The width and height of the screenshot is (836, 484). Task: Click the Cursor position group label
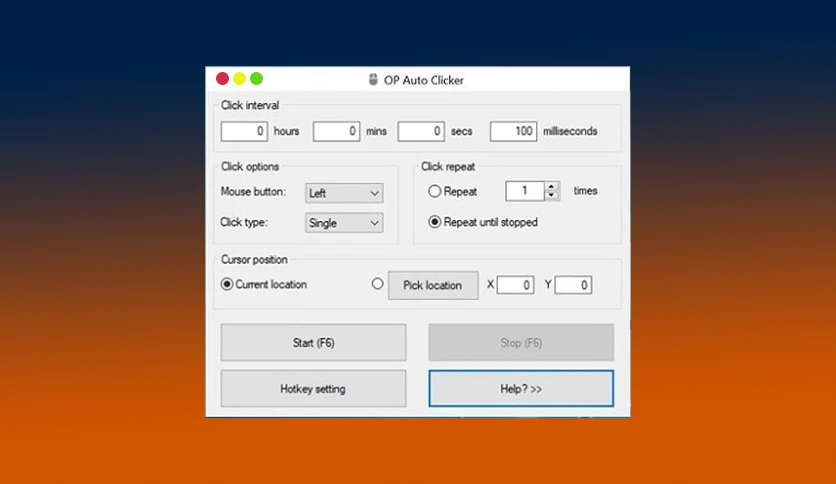coord(254,260)
